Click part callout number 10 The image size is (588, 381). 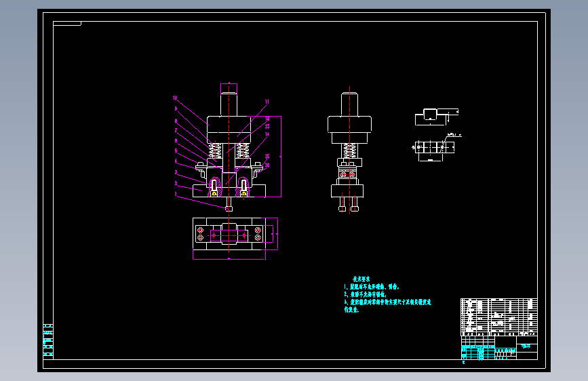click(175, 98)
